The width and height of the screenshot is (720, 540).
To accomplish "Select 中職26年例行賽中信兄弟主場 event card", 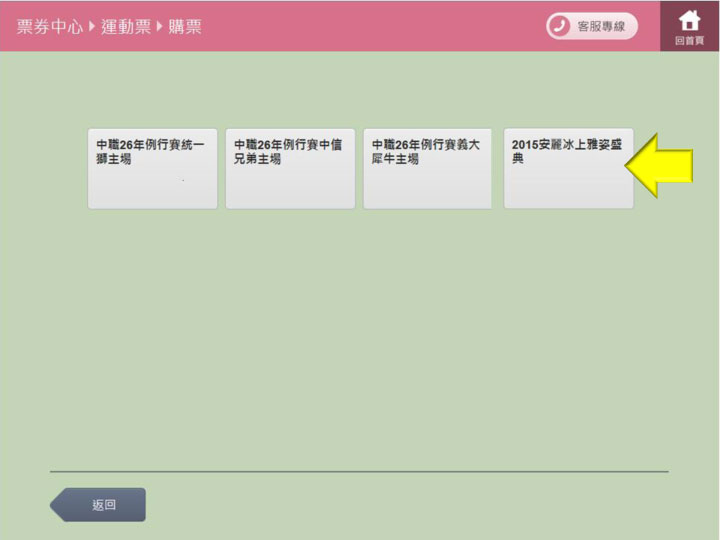I will pyautogui.click(x=290, y=168).
